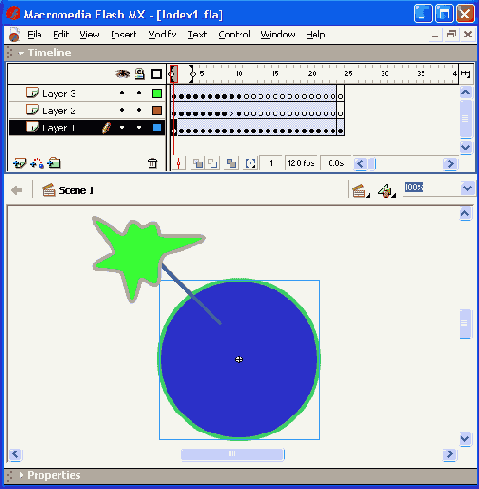Open the Control menu
Screen dimensions: 479x489
tap(234, 34)
